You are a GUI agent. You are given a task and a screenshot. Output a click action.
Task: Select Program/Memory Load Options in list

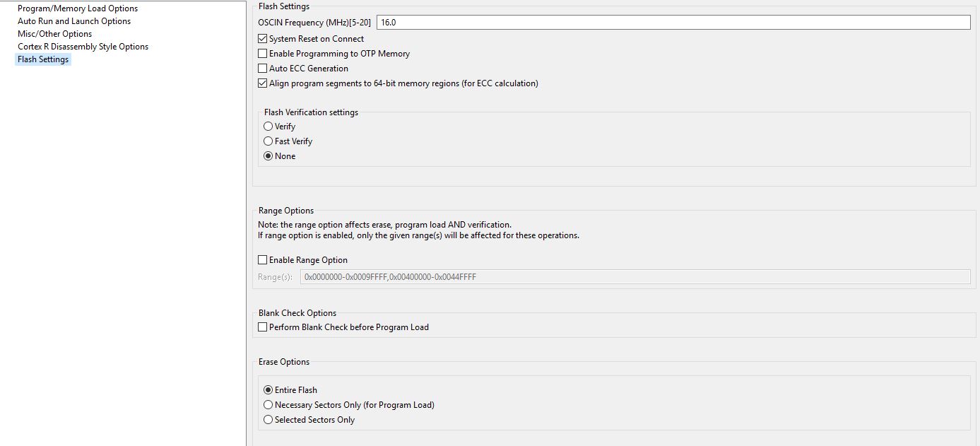[x=78, y=8]
